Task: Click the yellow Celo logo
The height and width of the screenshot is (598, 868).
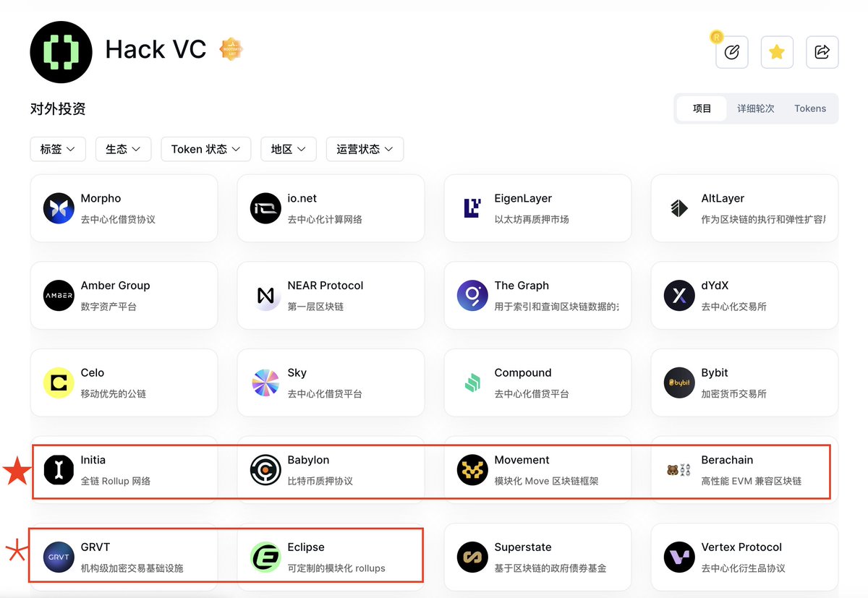Action: [59, 383]
